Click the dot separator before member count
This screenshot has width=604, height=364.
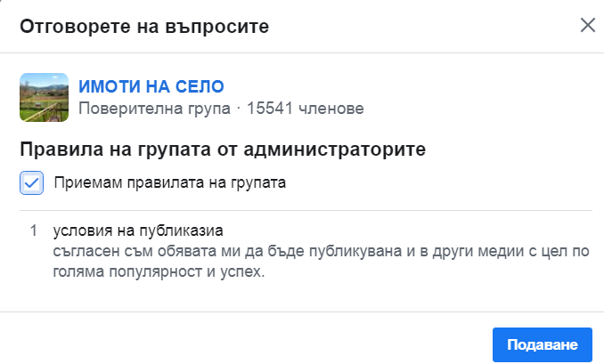[x=239, y=109]
